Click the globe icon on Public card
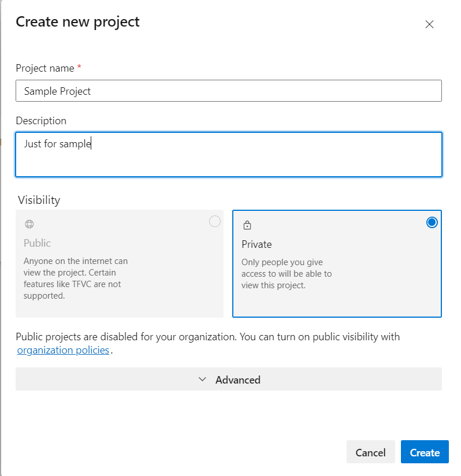Viewport: 461px width, 476px height. [29, 224]
